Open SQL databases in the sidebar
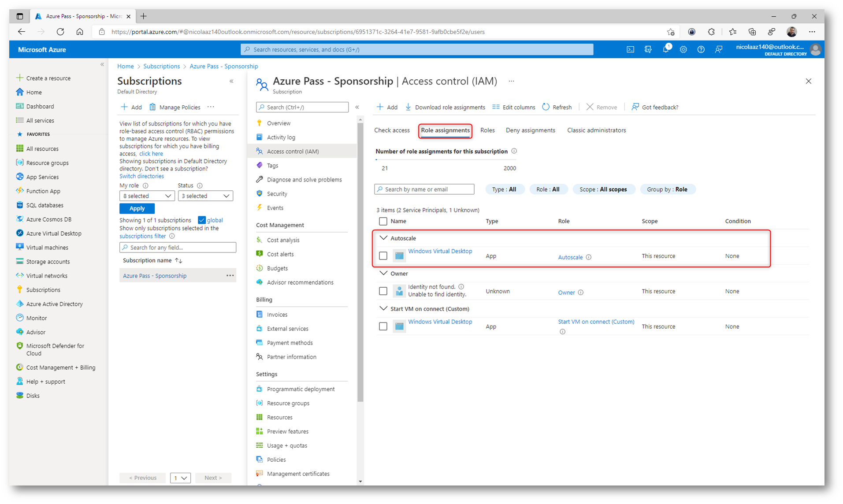 coord(44,205)
